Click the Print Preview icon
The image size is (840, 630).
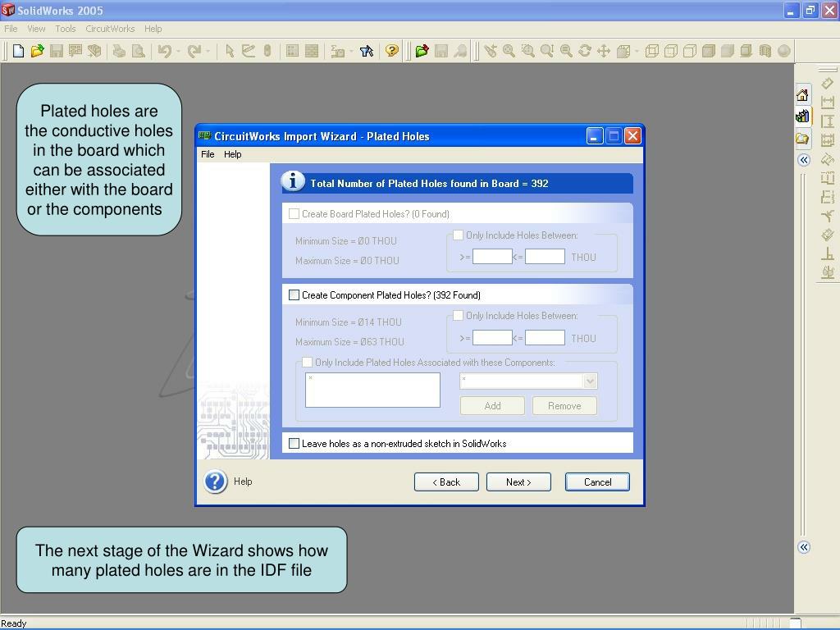(138, 51)
